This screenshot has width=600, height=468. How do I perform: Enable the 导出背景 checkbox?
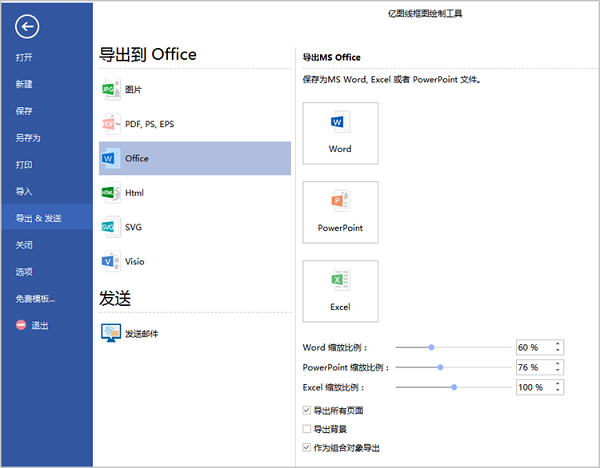tap(307, 429)
